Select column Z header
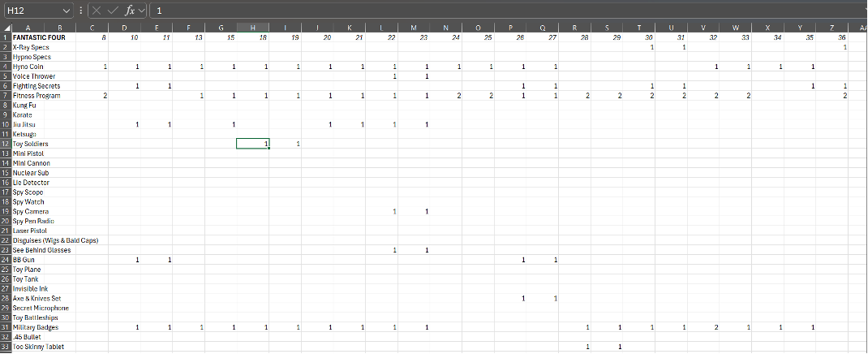 pyautogui.click(x=833, y=28)
